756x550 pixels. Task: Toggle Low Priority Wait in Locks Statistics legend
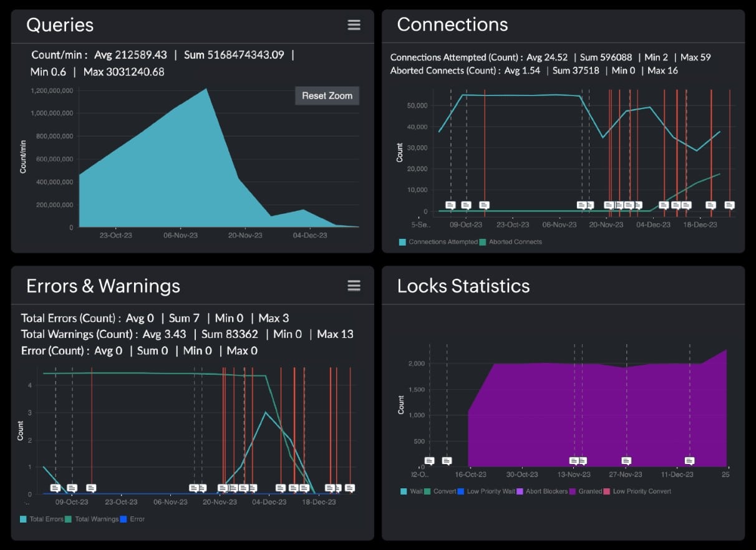(490, 491)
